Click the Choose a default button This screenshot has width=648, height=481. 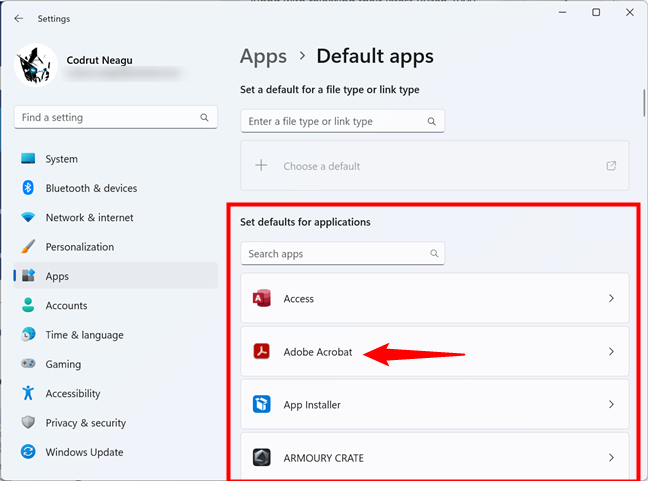[435, 166]
